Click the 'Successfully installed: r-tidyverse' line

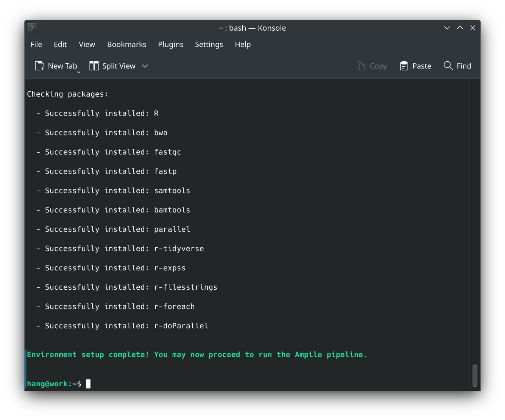click(120, 248)
